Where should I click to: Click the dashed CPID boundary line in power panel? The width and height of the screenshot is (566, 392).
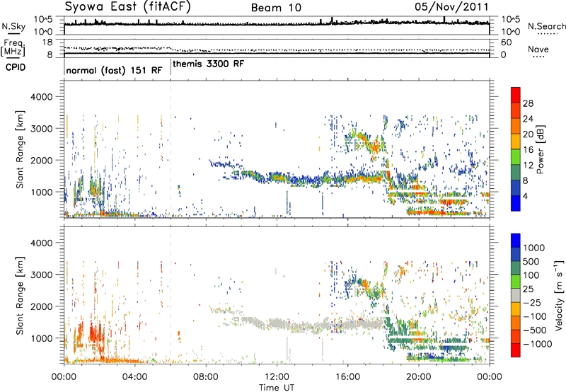pyautogui.click(x=171, y=149)
